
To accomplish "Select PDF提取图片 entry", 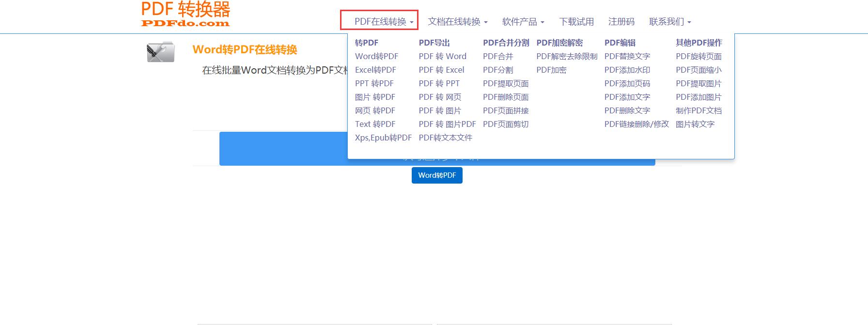I will point(698,83).
